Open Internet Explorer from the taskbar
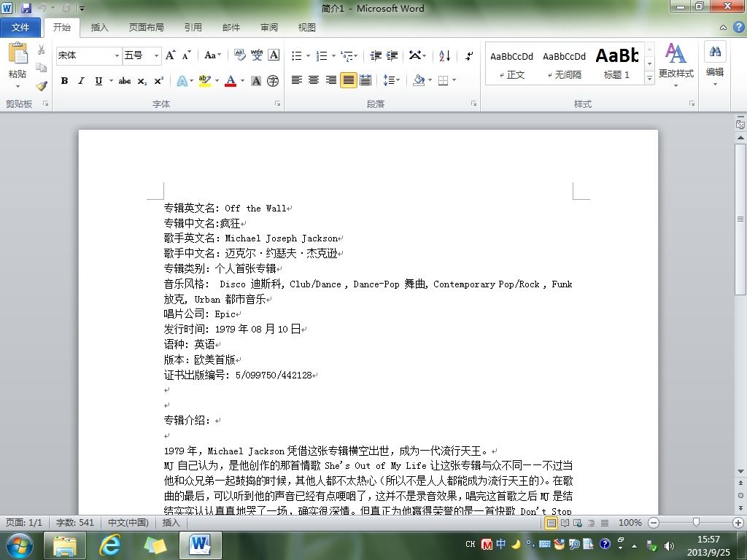The height and width of the screenshot is (560, 747). (x=110, y=545)
